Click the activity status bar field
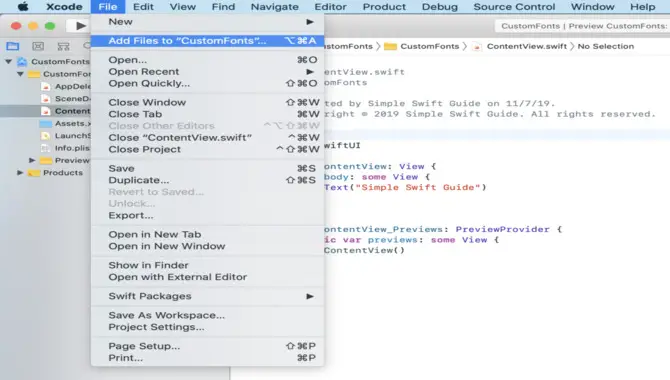This screenshot has height=380, width=670. click(x=582, y=26)
